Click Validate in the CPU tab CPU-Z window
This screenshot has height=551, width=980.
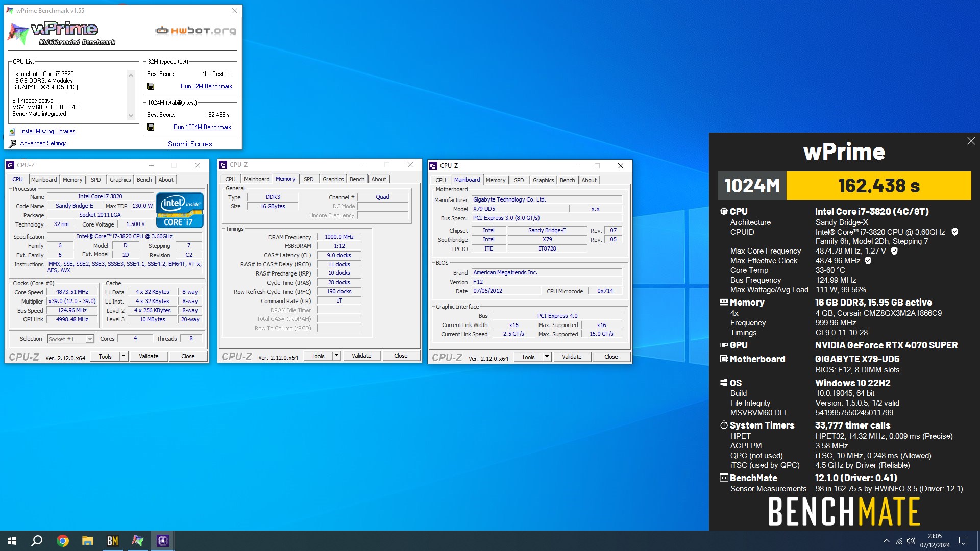149,356
